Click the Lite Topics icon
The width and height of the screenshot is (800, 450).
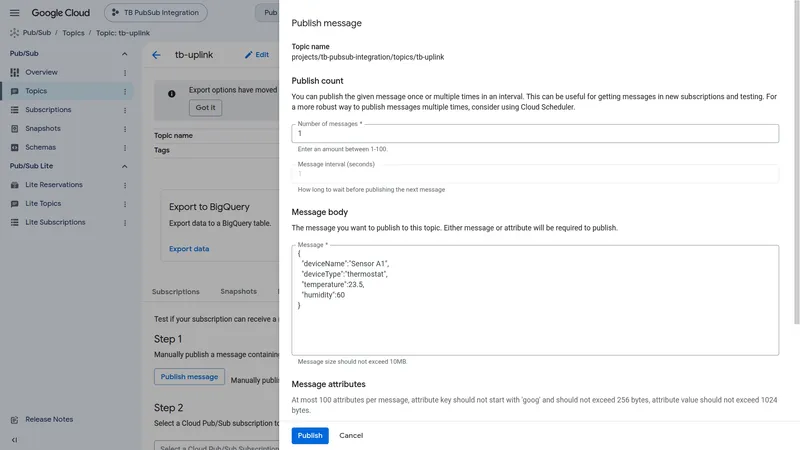click(x=14, y=204)
